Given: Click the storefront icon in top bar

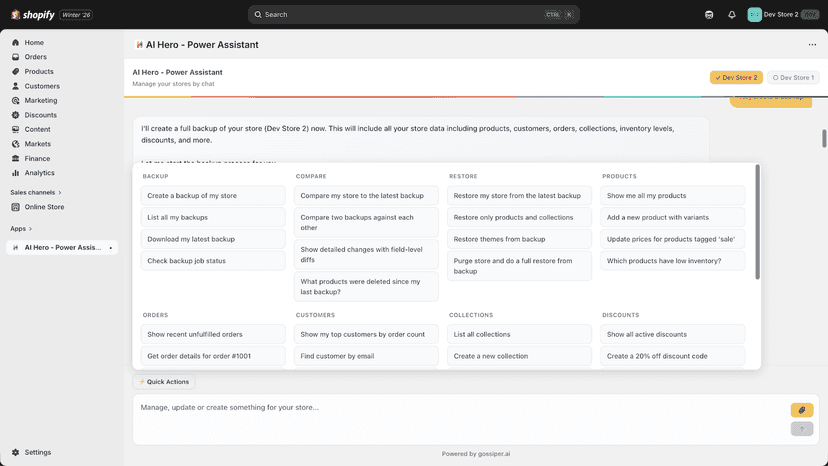Looking at the screenshot, I should (709, 15).
